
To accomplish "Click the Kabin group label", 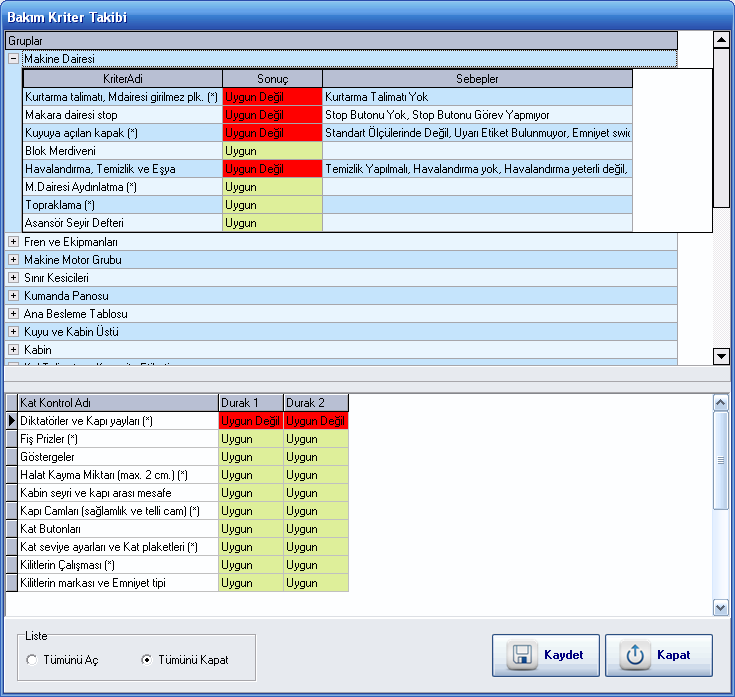I will 38,350.
